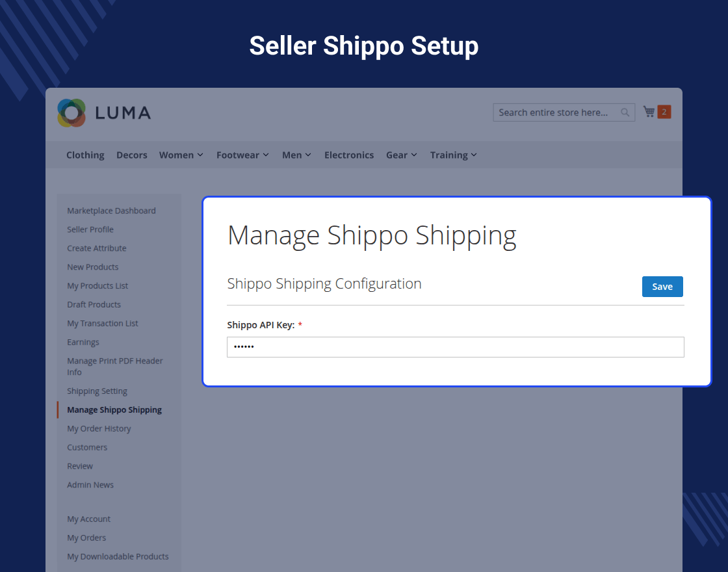
Task: Select Manage Shippo Shipping sidebar item
Action: pyautogui.click(x=114, y=410)
